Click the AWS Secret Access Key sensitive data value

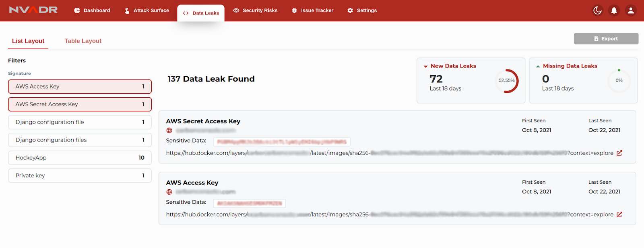[282, 142]
